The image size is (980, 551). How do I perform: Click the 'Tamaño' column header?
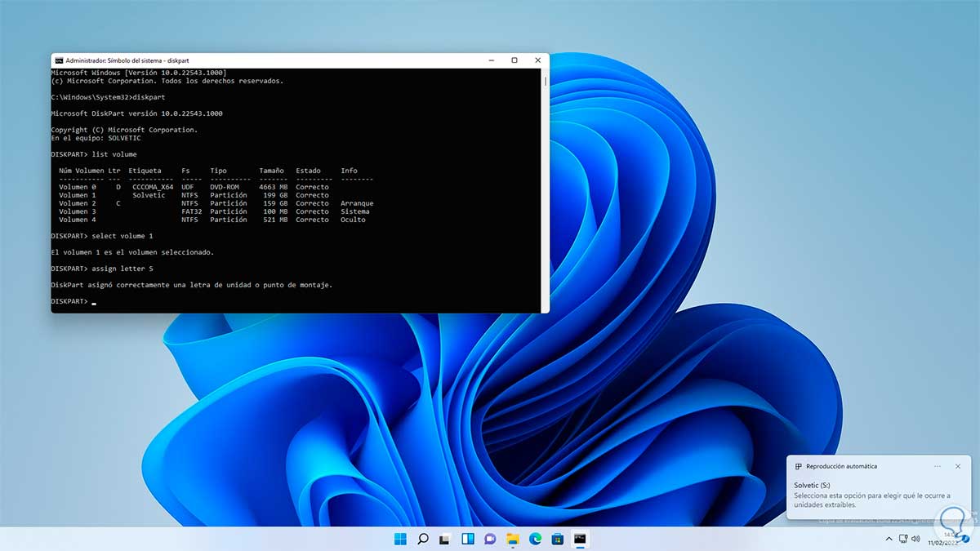point(272,171)
